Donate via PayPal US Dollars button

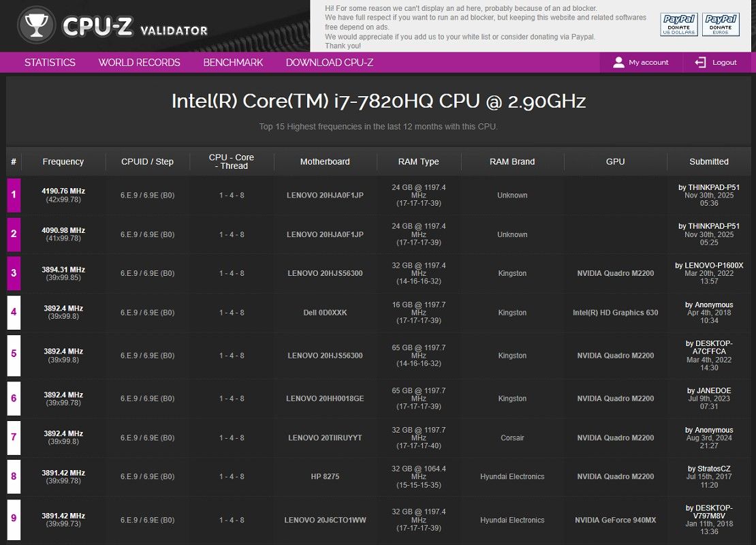pyautogui.click(x=678, y=25)
